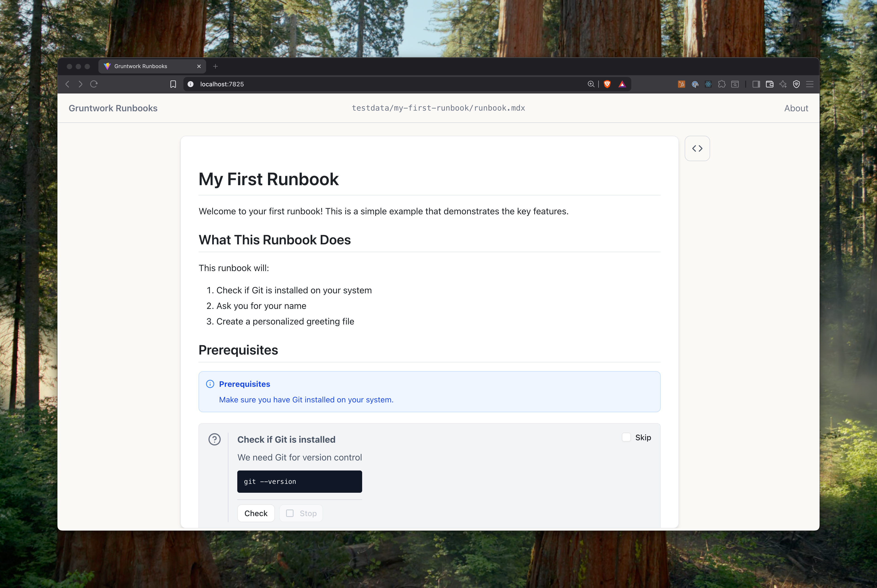Click the HubSpot extension icon
The width and height of the screenshot is (877, 588).
point(681,84)
